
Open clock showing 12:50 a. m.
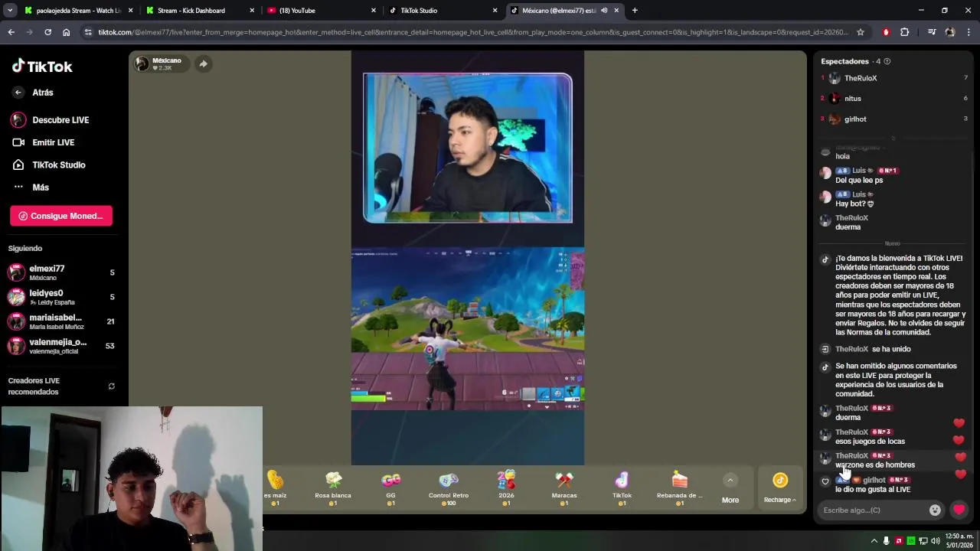959,541
